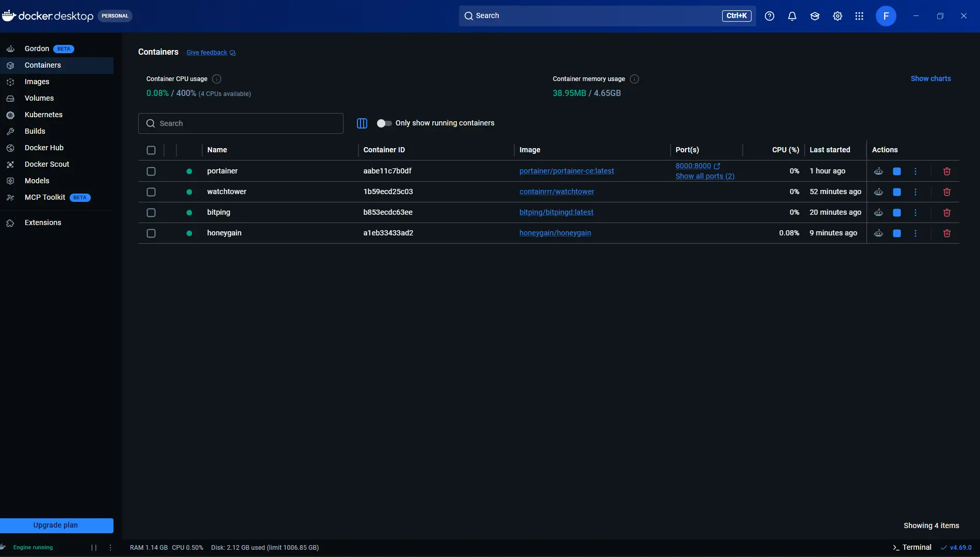
Task: Click the Kubernetes sidebar icon
Action: tap(10, 115)
